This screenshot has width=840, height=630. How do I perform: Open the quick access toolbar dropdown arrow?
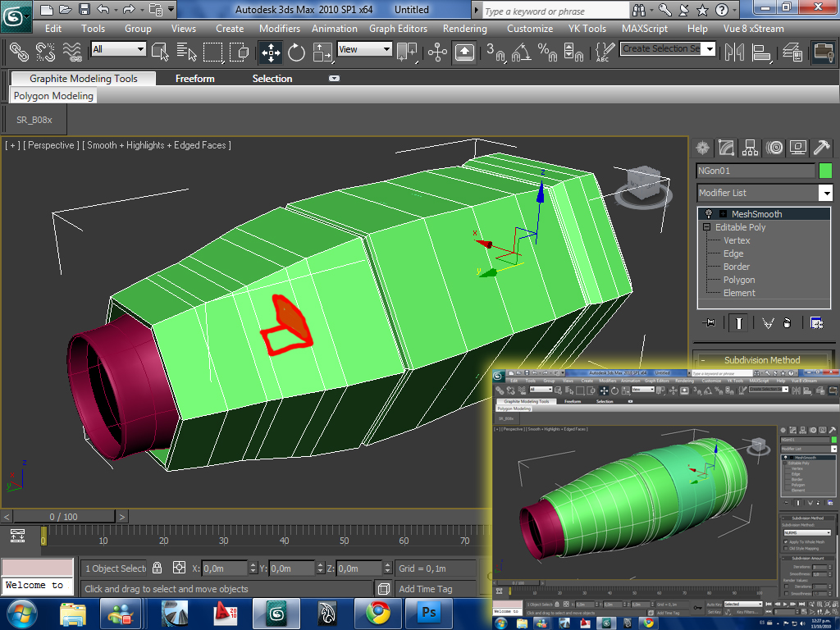coord(171,9)
